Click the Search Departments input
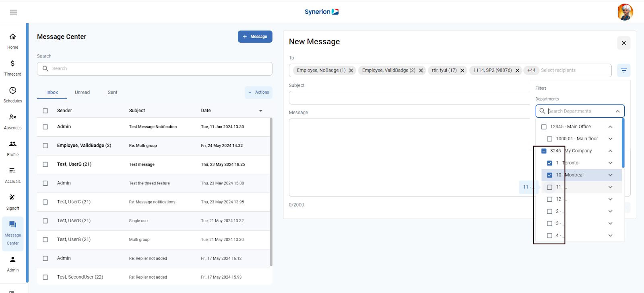This screenshot has width=644, height=293. click(580, 111)
